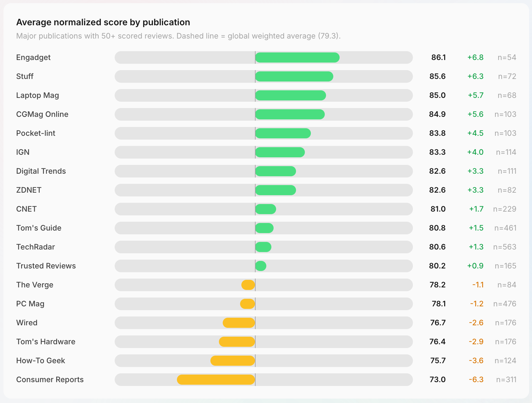Click the Laptop Mag row label
Image resolution: width=532 pixels, height=403 pixels.
pyautogui.click(x=37, y=95)
